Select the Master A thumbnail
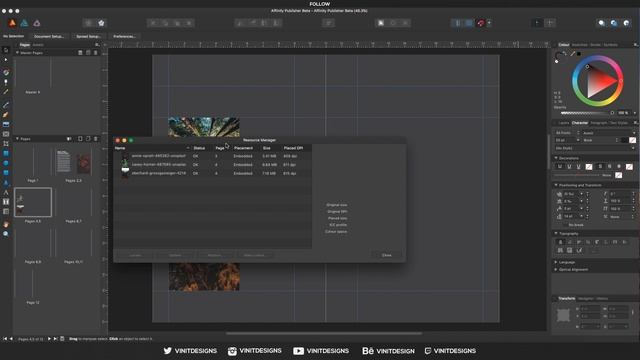Image resolution: width=640 pixels, height=360 pixels. (33, 73)
